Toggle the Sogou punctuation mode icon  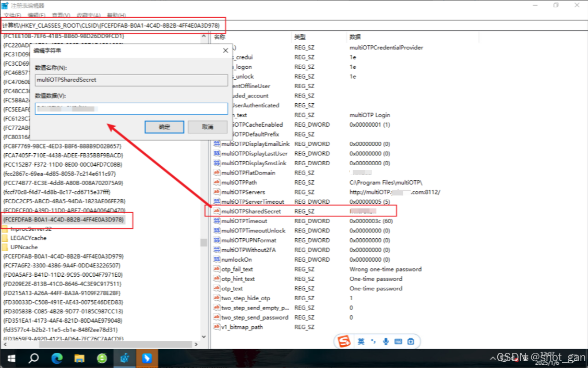pyautogui.click(x=373, y=341)
